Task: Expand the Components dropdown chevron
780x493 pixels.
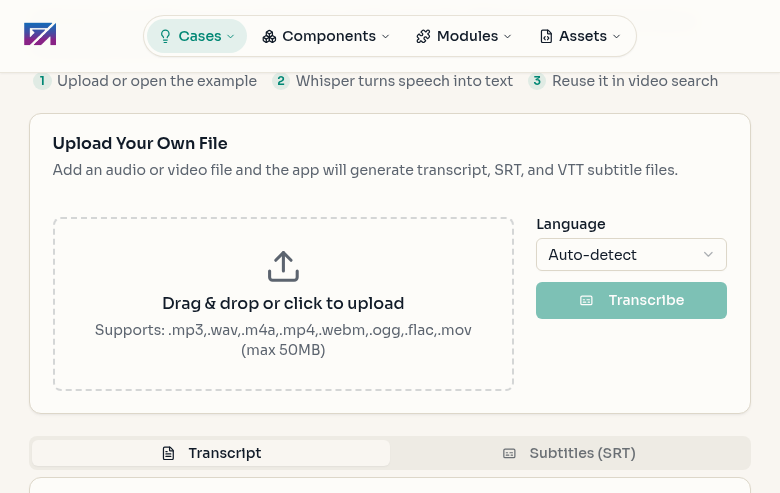Action: (386, 36)
